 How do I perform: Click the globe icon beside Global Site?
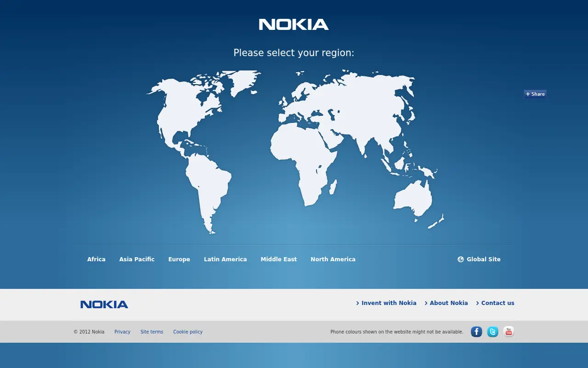point(461,259)
